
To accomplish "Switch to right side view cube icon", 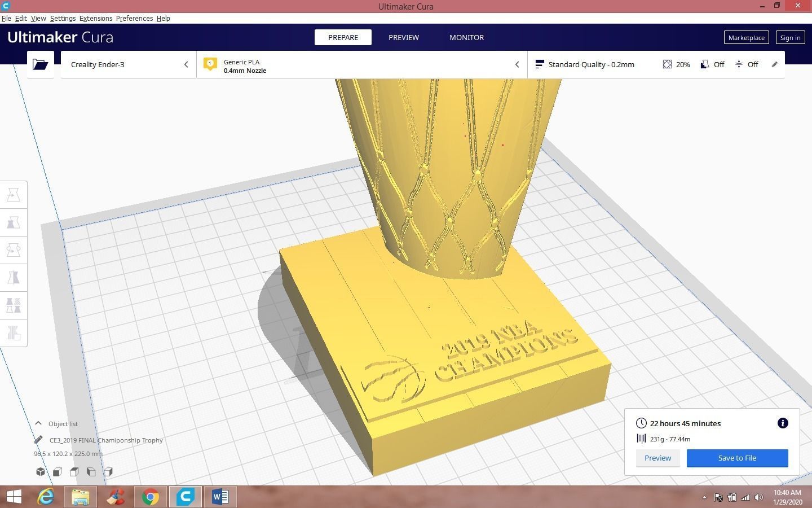I will coord(108,471).
